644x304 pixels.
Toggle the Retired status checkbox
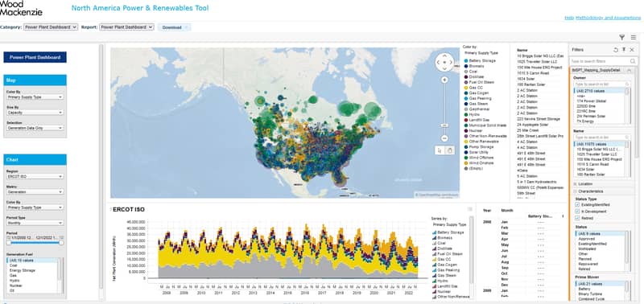click(577, 218)
